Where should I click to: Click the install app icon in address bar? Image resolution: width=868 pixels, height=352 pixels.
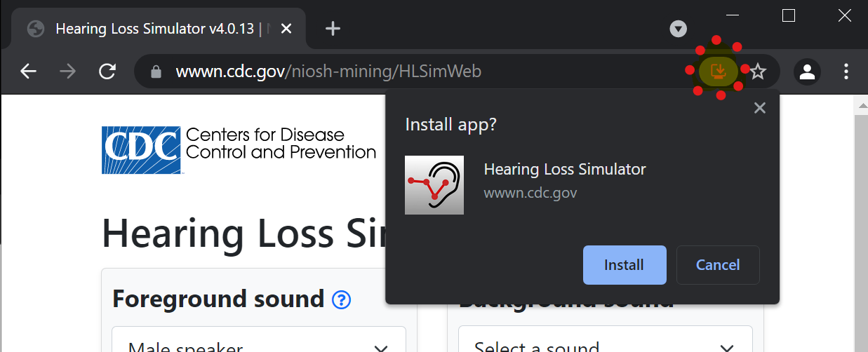[x=718, y=71]
